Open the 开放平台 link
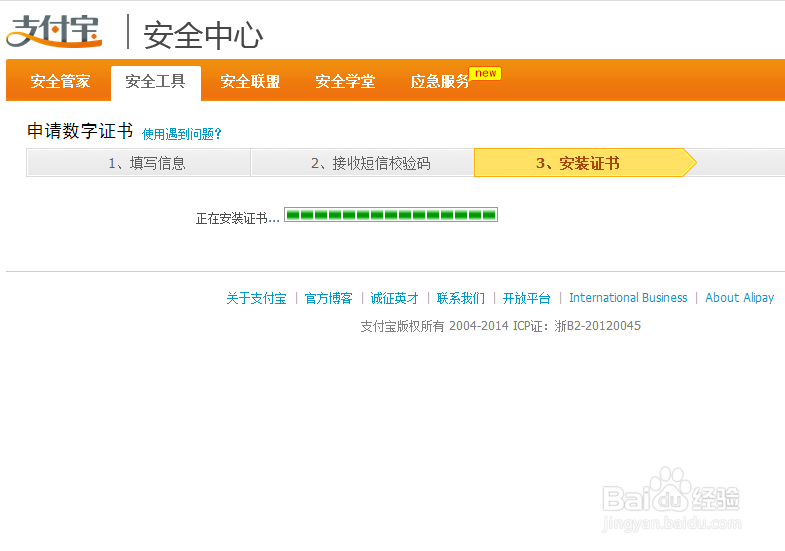The height and width of the screenshot is (551, 785). click(527, 298)
